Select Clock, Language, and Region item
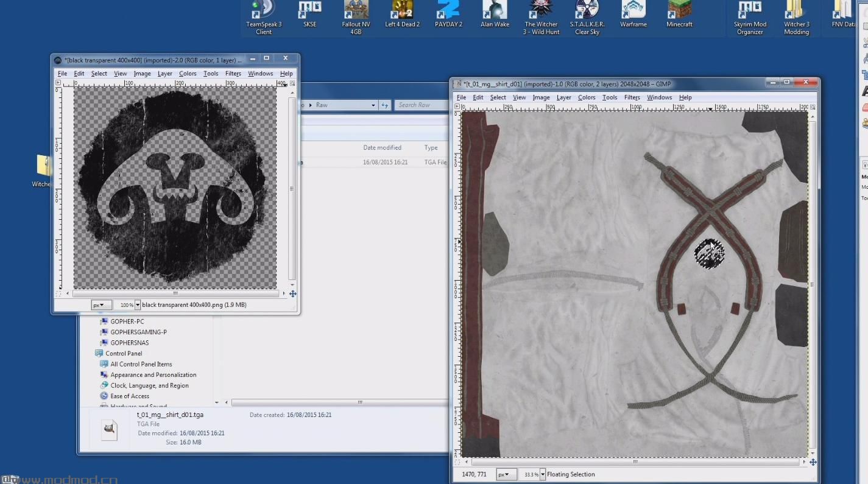Image resolution: width=868 pixels, height=484 pixels. pos(150,385)
